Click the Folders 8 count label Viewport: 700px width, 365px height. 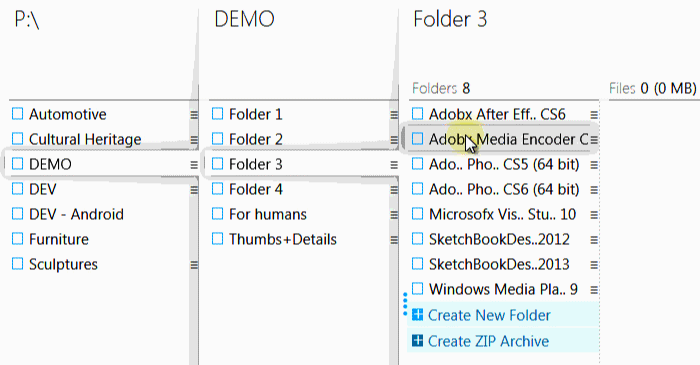coord(441,88)
